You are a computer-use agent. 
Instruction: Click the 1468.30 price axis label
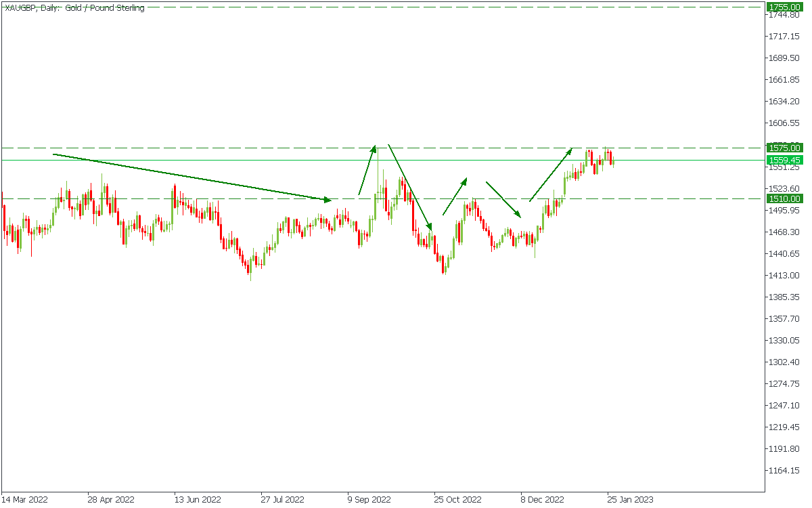(x=784, y=232)
